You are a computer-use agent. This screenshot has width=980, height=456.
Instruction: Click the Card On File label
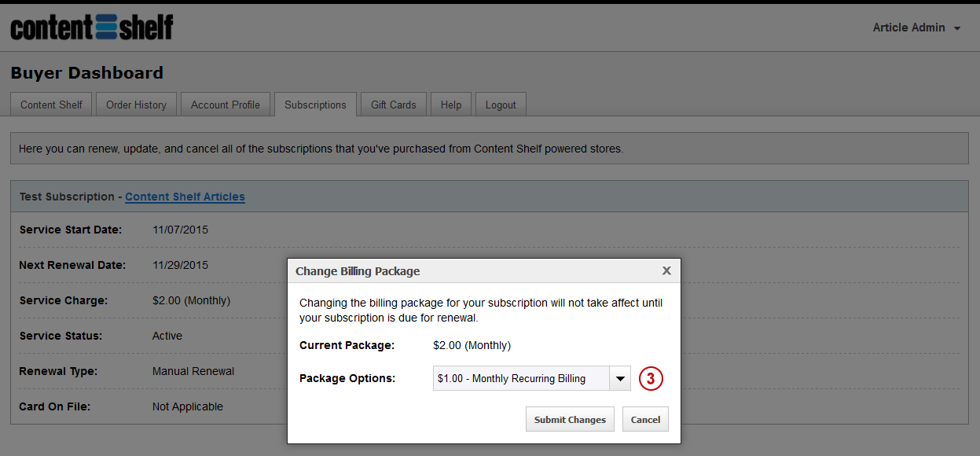[55, 406]
